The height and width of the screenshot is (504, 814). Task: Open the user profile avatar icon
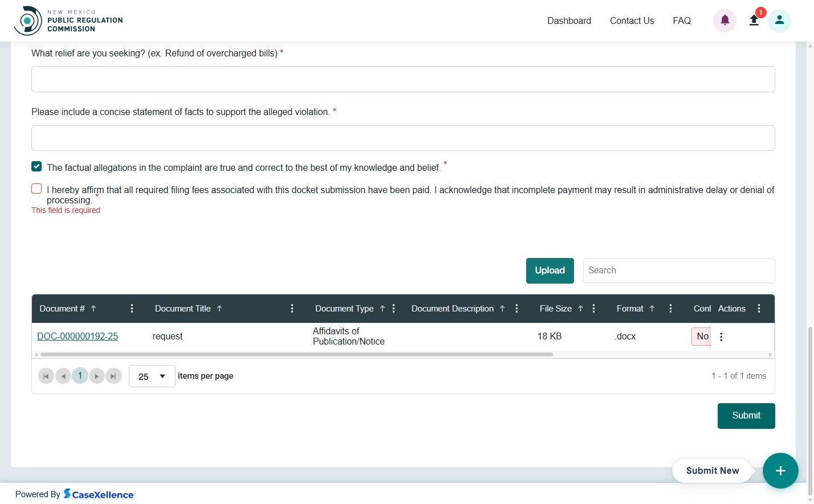[x=779, y=21]
